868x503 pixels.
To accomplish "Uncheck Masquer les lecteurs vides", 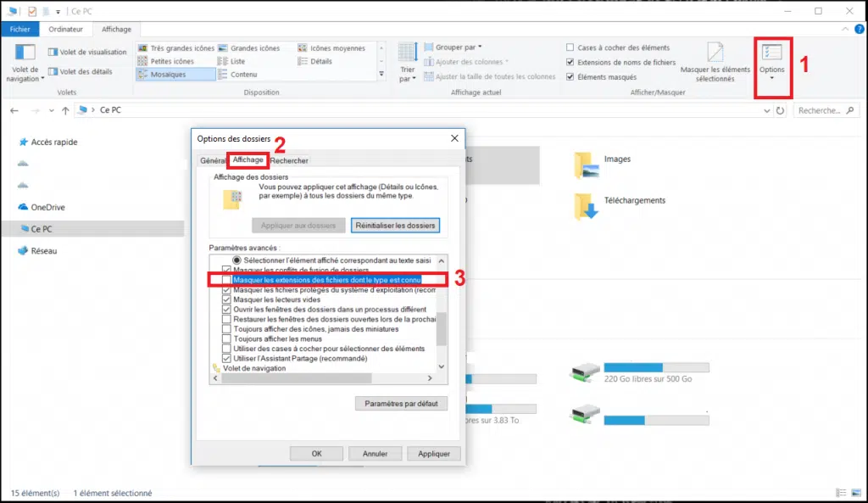I will tap(226, 299).
